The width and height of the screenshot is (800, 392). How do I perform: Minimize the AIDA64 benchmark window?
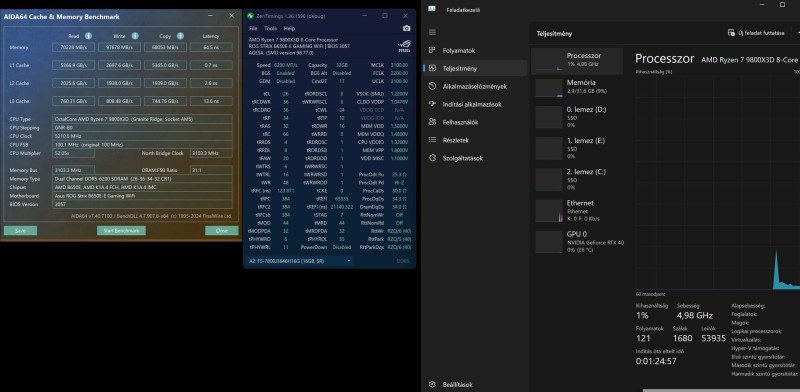[211, 16]
